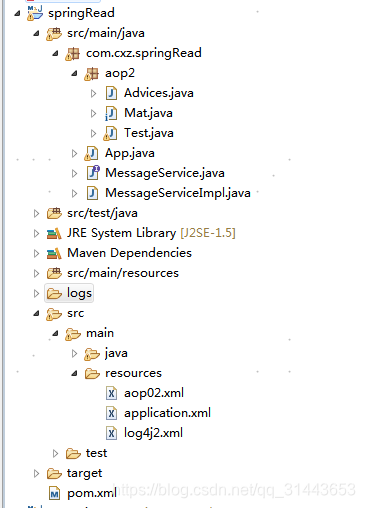365x508 pixels.
Task: Click the Mat.java file icon
Action: pos(111,113)
